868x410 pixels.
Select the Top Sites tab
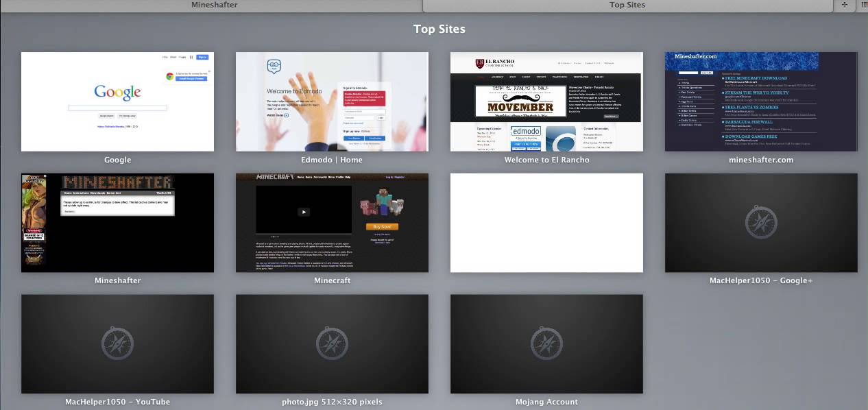point(627,5)
